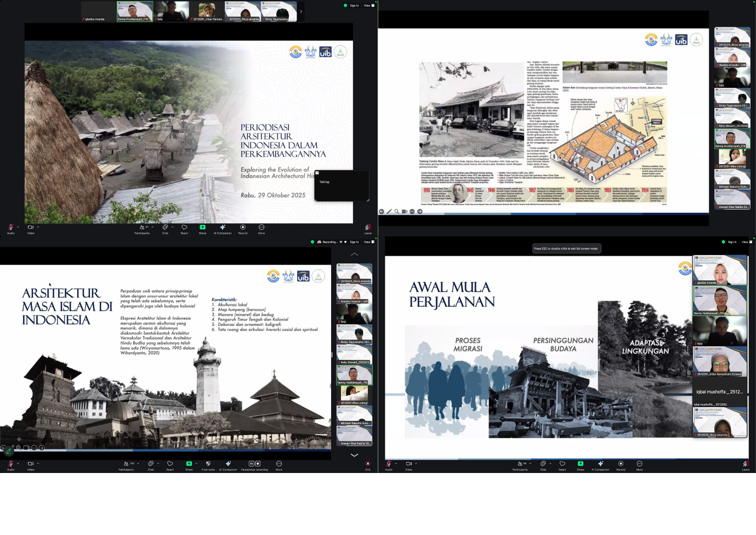Unmute Audio below Periodisasi Arsitektur slide
Image resolution: width=756 pixels, height=535 pixels.
click(10, 227)
